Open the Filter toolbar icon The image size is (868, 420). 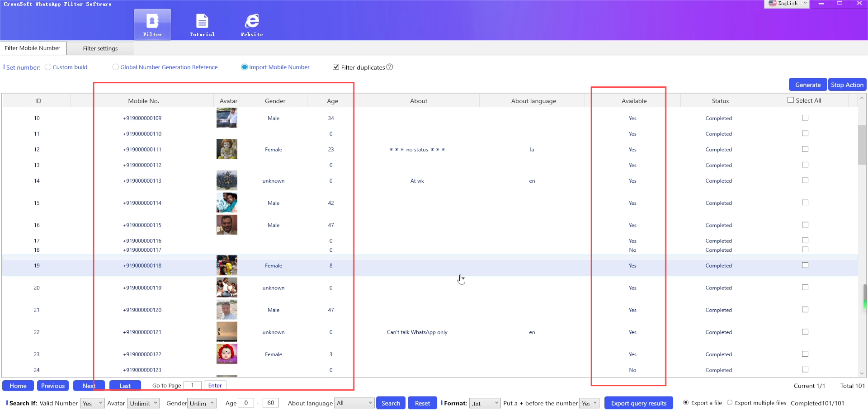[152, 24]
